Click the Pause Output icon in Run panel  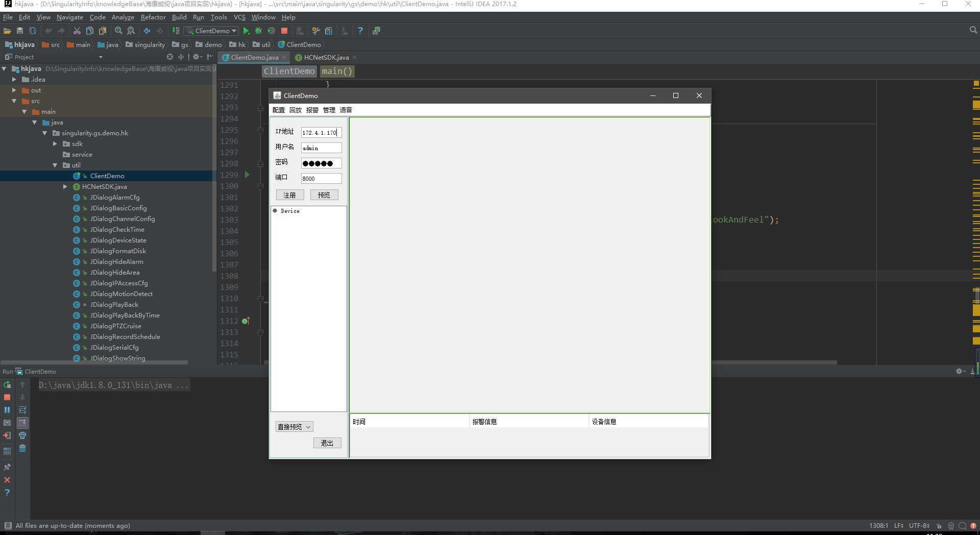7,410
